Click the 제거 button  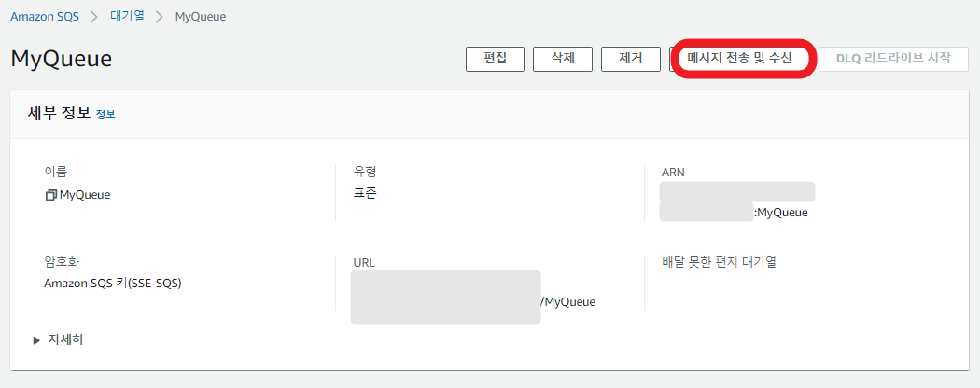[631, 59]
